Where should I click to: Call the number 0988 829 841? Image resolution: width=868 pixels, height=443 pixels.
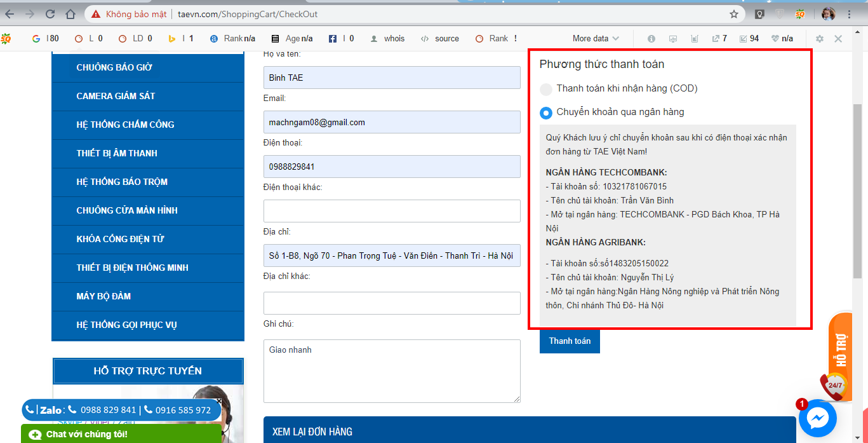point(108,410)
